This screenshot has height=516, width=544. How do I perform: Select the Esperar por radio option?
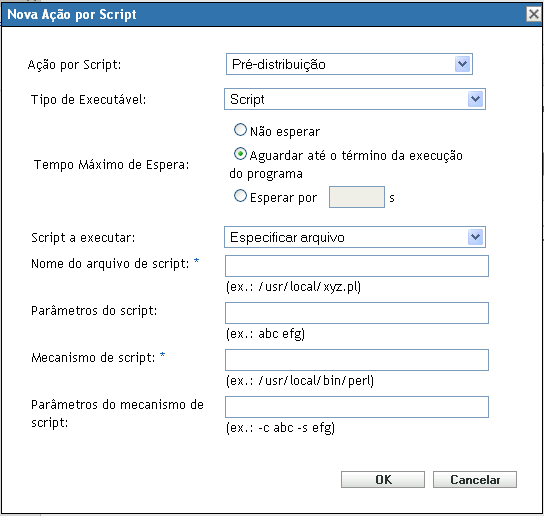(240, 196)
